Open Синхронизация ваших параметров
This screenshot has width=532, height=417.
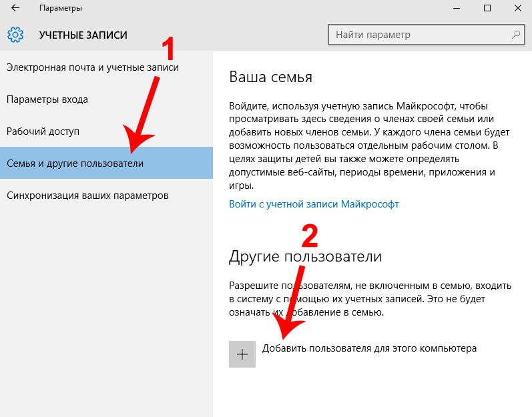tap(87, 195)
